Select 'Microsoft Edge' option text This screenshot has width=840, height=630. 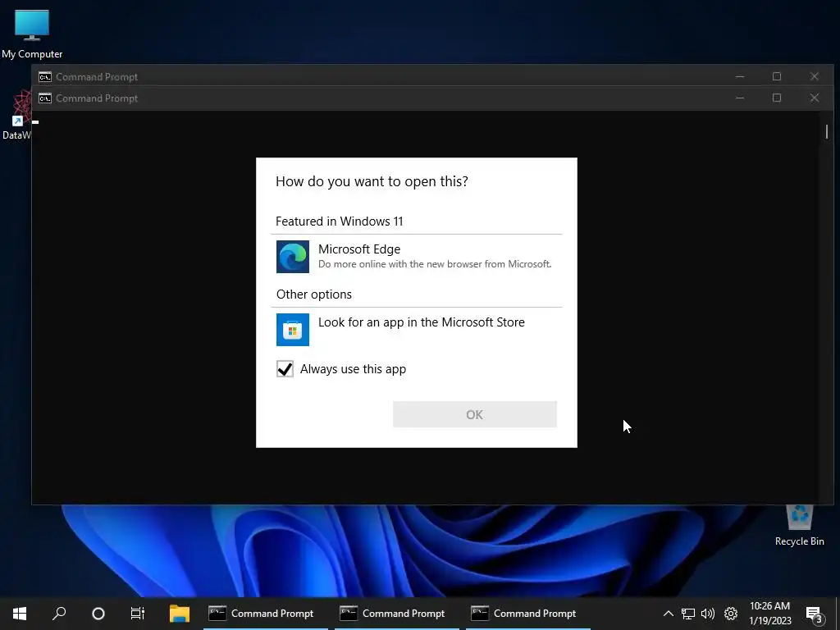359,249
